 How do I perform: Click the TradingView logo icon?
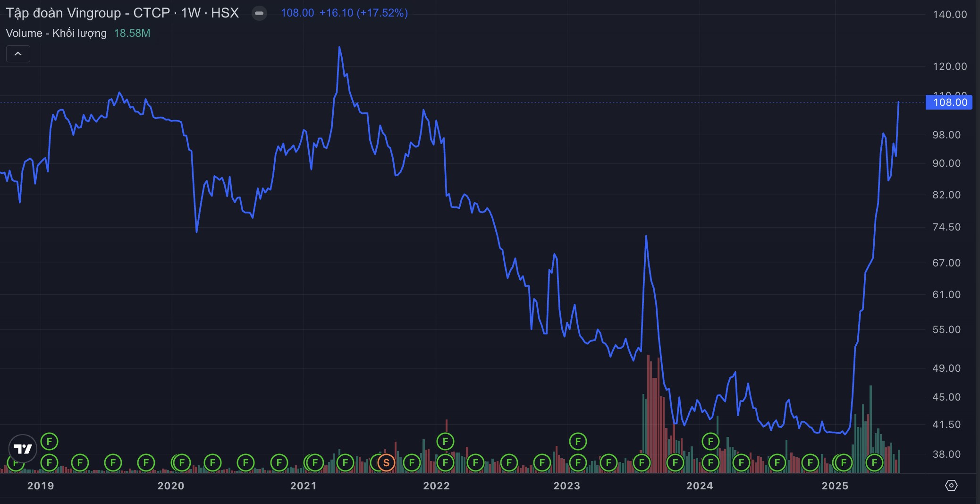[23, 448]
